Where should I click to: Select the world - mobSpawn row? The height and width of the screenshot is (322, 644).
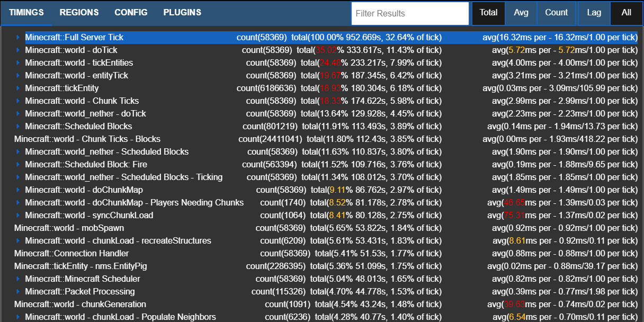click(69, 228)
